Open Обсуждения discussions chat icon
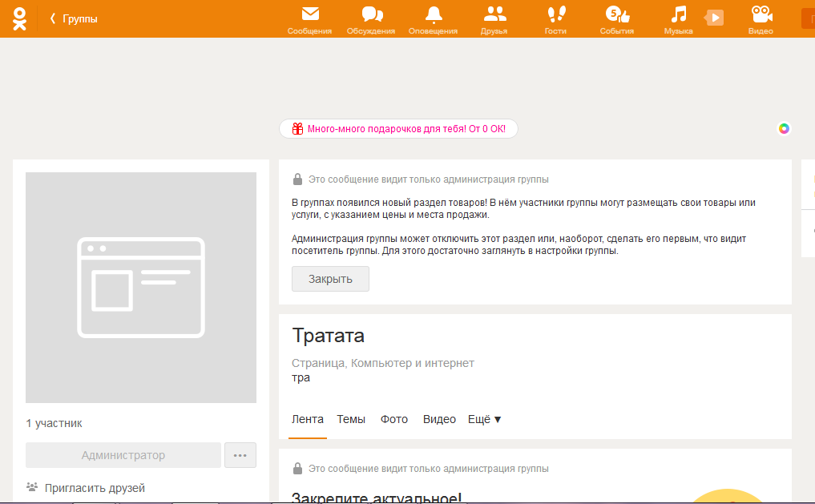Screen dimensions: 815x504 point(371,14)
